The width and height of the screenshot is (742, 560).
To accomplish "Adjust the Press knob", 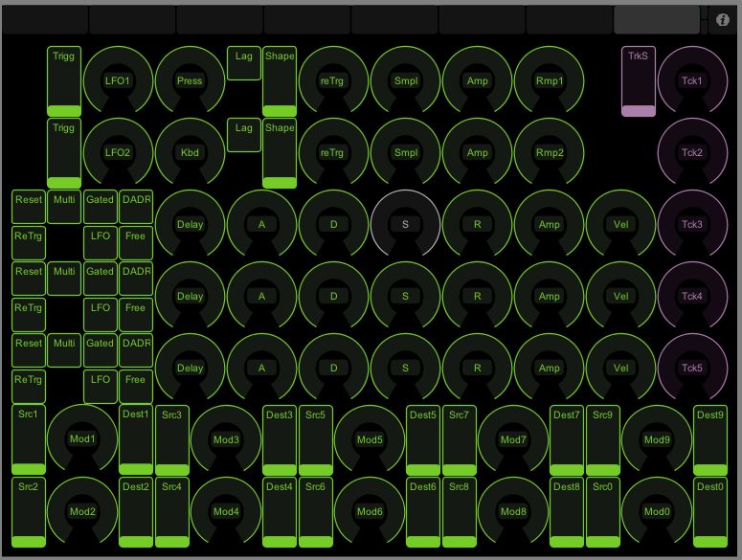I will tap(190, 80).
